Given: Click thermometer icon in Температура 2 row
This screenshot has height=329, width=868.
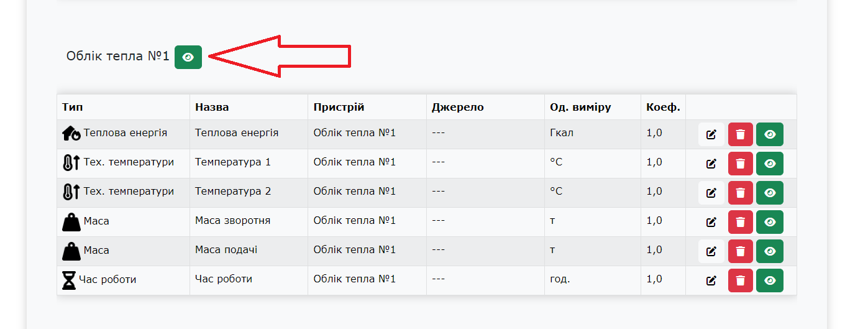Looking at the screenshot, I should point(71,192).
